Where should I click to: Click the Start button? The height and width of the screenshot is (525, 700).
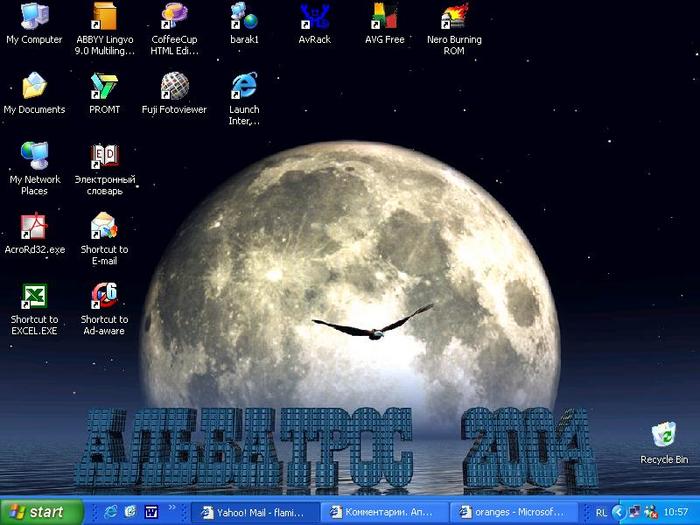click(x=42, y=512)
